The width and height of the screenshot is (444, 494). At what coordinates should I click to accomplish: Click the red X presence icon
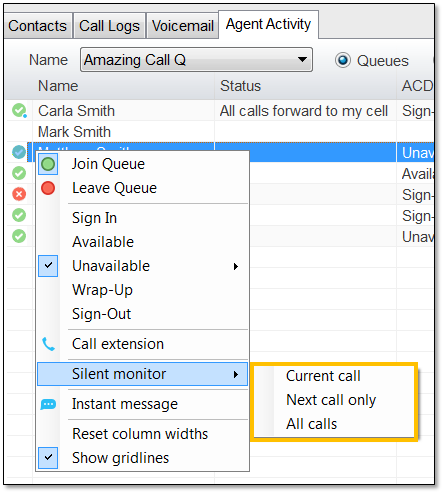[x=19, y=194]
